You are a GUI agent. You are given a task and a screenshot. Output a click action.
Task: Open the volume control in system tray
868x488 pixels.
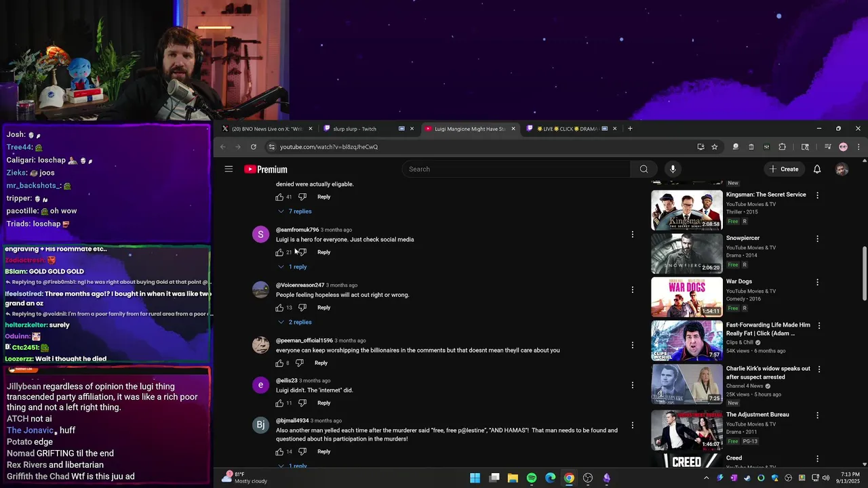827,478
